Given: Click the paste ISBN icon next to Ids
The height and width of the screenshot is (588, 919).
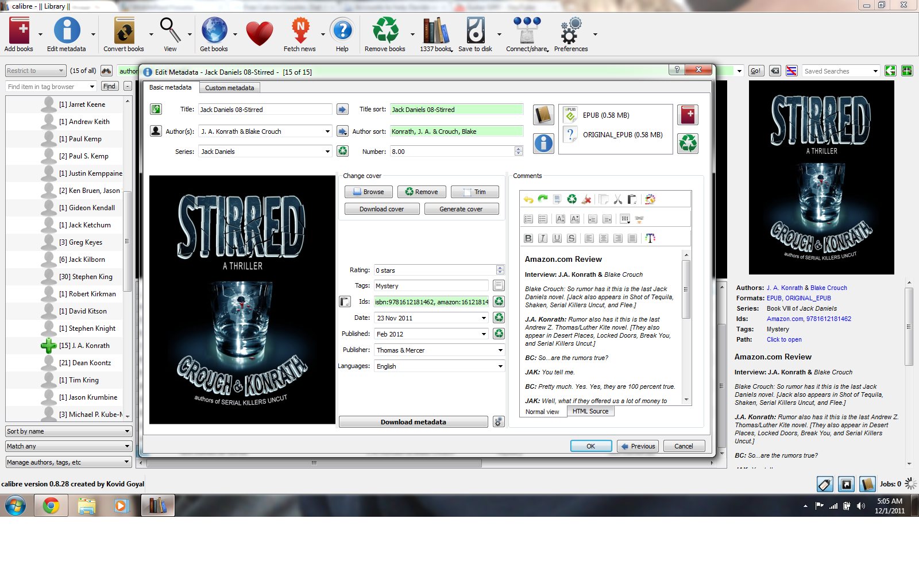Looking at the screenshot, I should 345,301.
